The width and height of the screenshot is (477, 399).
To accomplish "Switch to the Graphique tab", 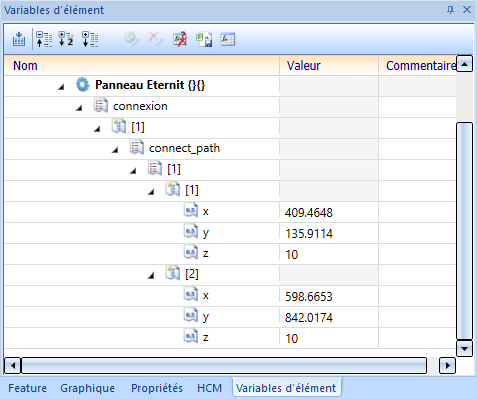I will pyautogui.click(x=87, y=388).
